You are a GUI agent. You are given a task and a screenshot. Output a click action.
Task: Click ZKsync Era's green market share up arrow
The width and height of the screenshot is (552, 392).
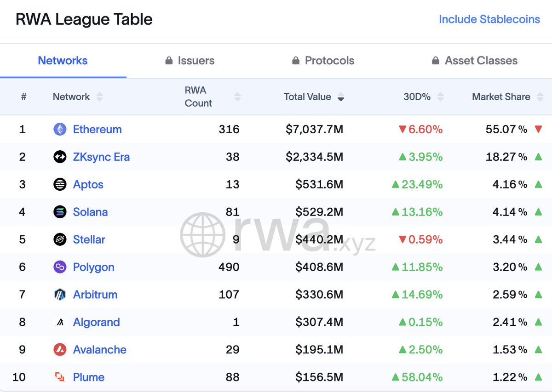click(538, 157)
